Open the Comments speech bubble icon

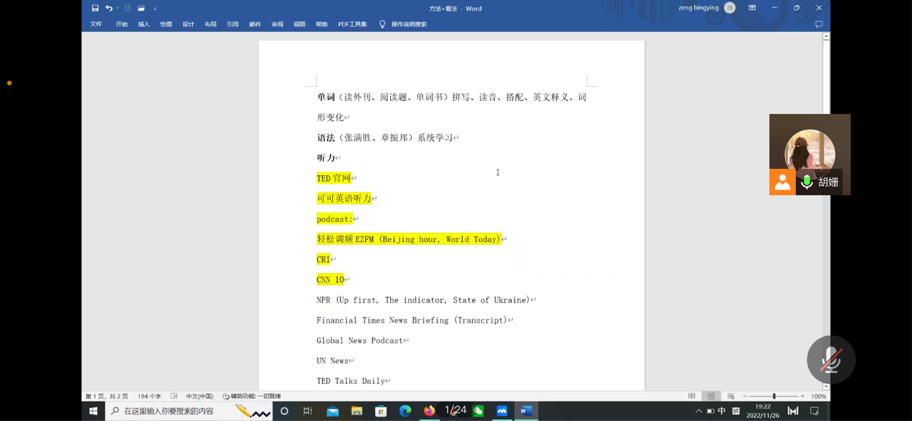819,24
